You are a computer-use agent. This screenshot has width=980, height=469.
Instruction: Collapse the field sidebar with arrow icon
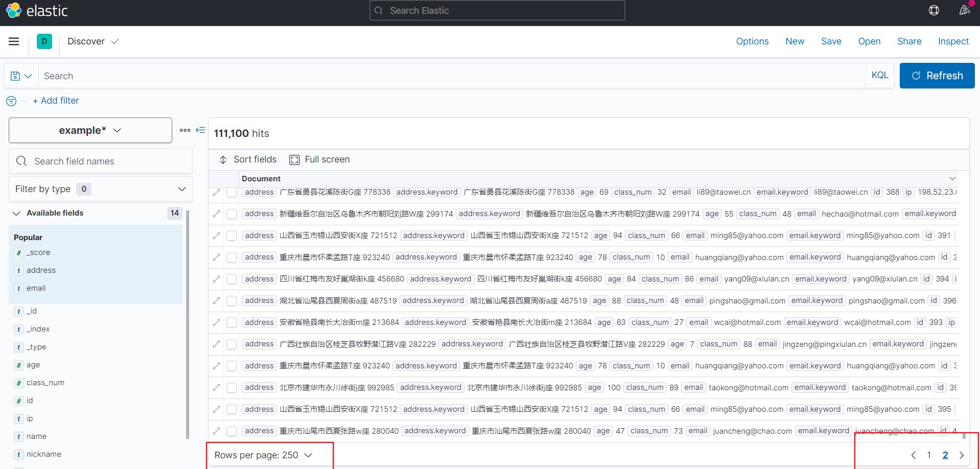[x=200, y=130]
